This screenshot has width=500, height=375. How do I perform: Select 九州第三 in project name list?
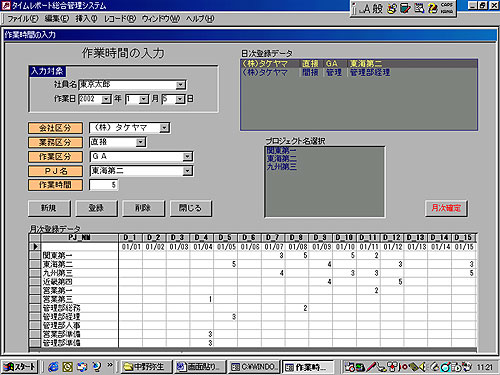(x=282, y=167)
